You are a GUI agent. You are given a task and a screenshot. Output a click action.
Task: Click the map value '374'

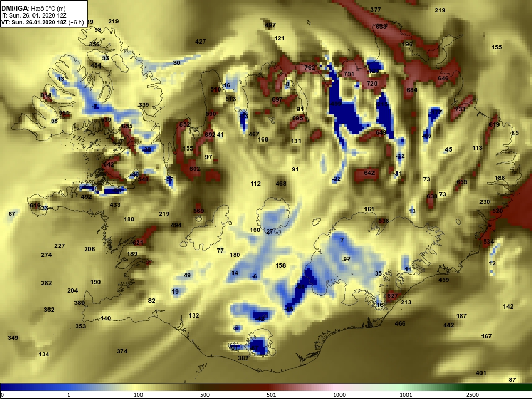point(122,351)
